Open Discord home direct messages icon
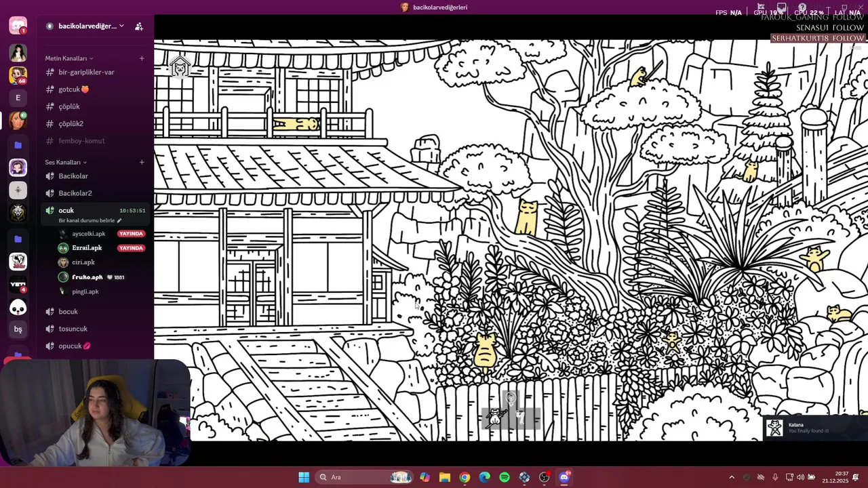This screenshot has width=868, height=488. click(x=18, y=26)
